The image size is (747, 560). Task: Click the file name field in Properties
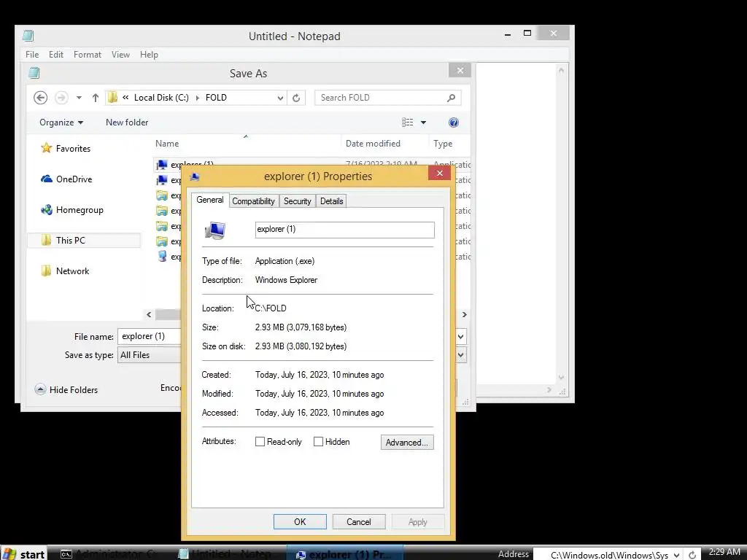344,230
